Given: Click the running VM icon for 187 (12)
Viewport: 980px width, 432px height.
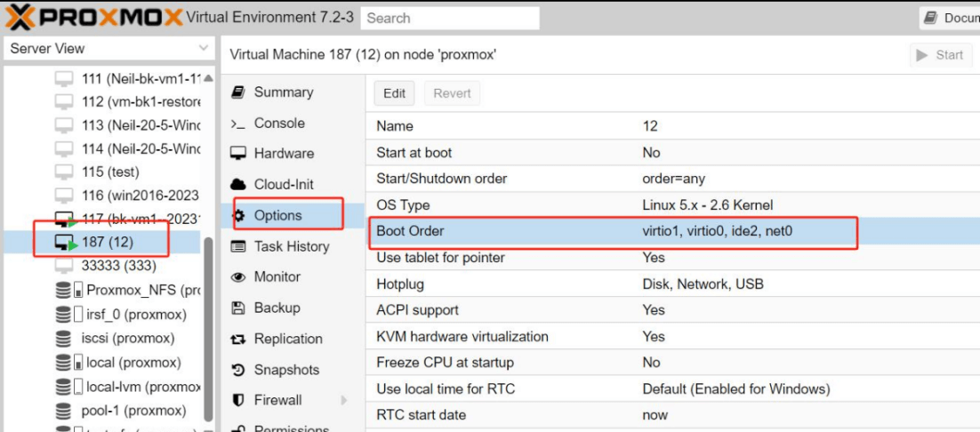Looking at the screenshot, I should tap(65, 242).
